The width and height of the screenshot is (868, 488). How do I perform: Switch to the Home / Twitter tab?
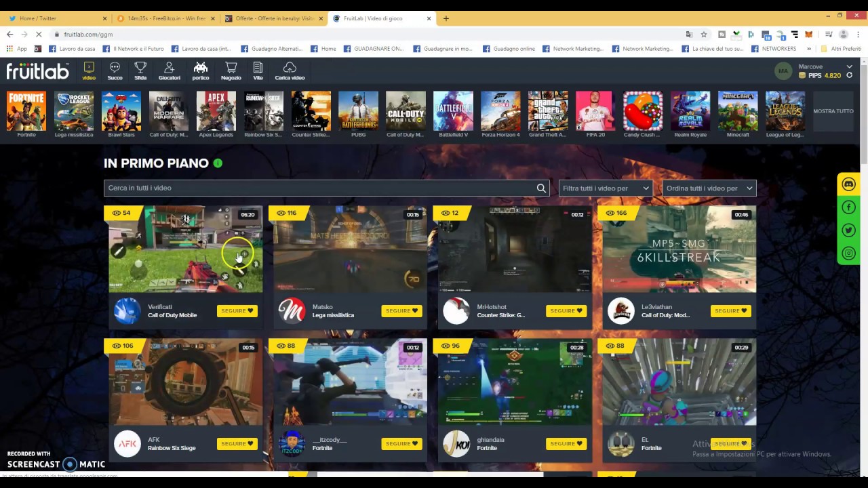(x=57, y=18)
